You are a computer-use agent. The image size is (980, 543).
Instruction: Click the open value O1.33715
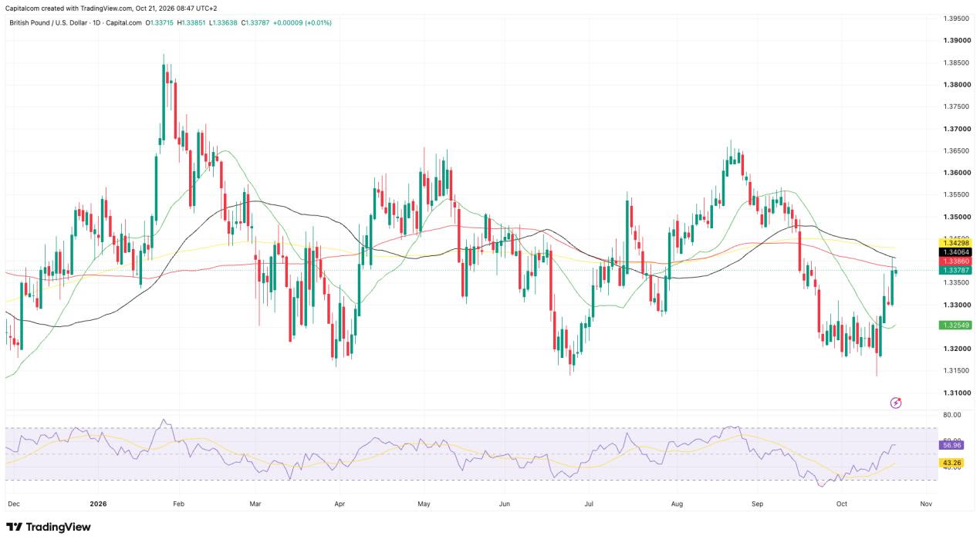160,23
